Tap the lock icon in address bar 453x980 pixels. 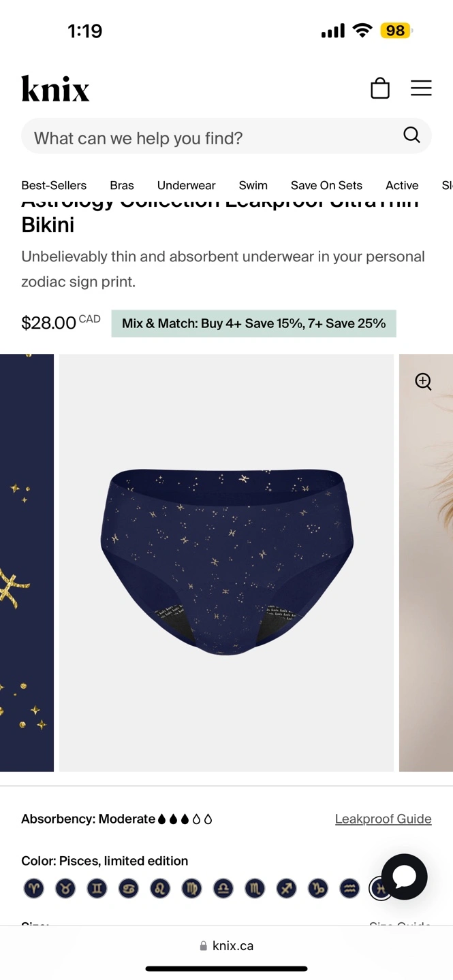tap(203, 946)
